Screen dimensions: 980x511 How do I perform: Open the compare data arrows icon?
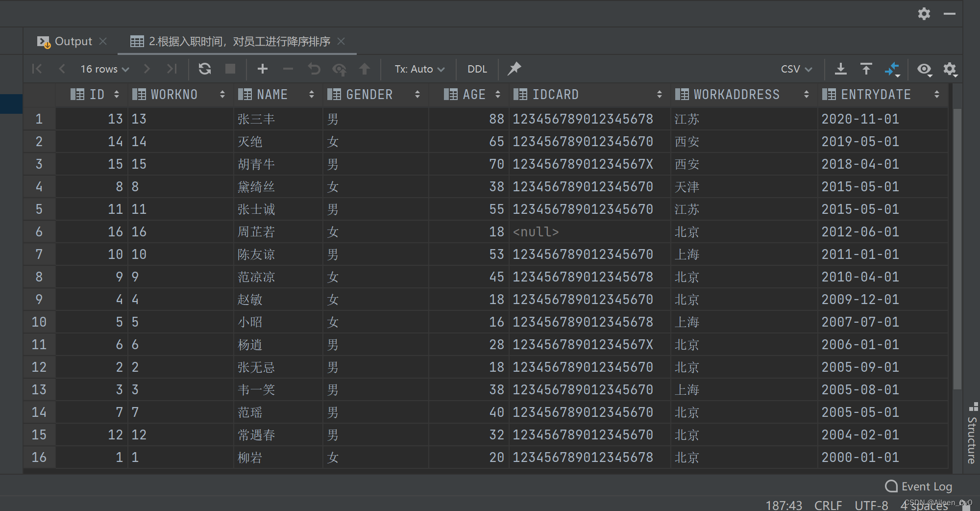coord(892,69)
